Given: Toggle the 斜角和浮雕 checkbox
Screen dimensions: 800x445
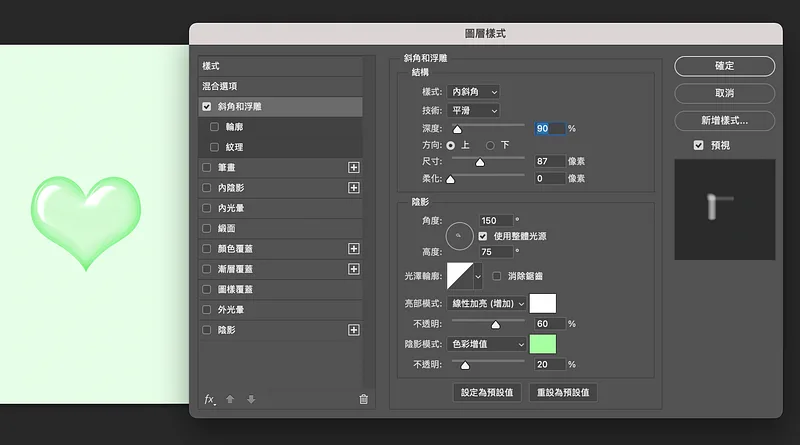Looking at the screenshot, I should coord(207,107).
